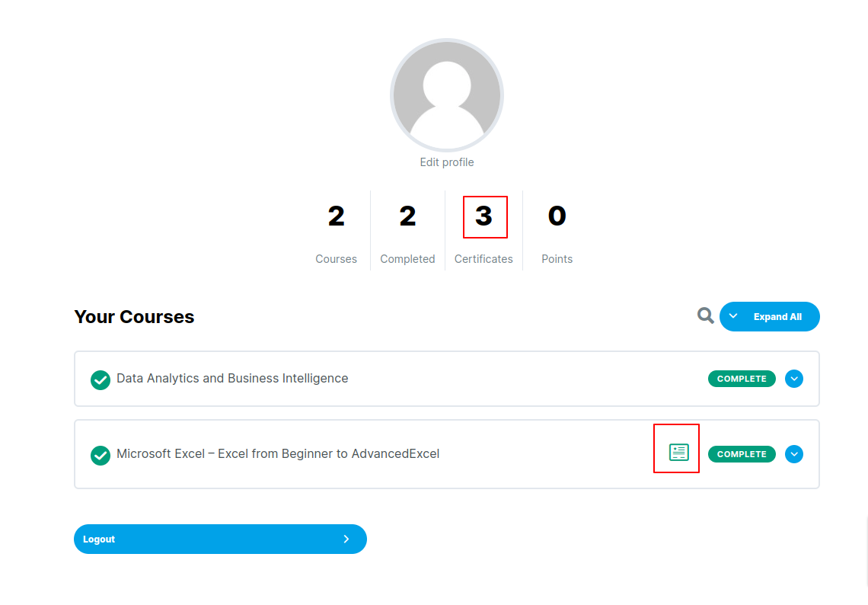
Task: Open the Data Analytics and Business Intelligence title
Action: (232, 379)
